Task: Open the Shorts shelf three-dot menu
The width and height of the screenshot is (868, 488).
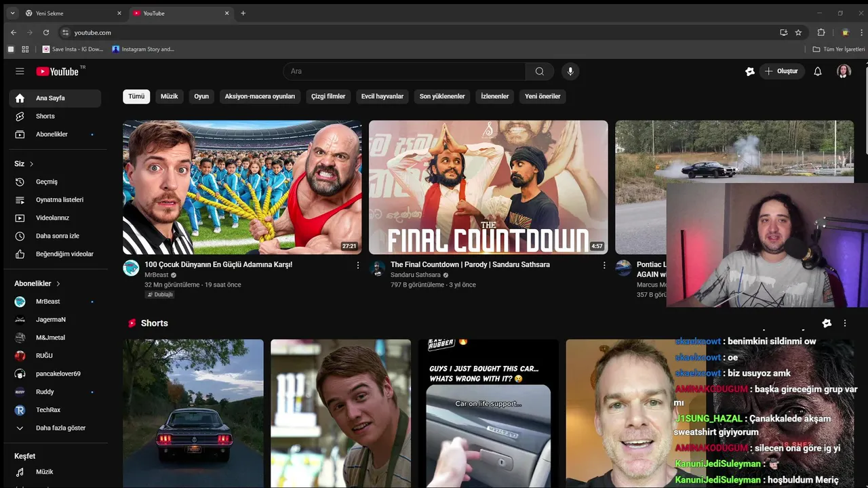Action: click(845, 323)
